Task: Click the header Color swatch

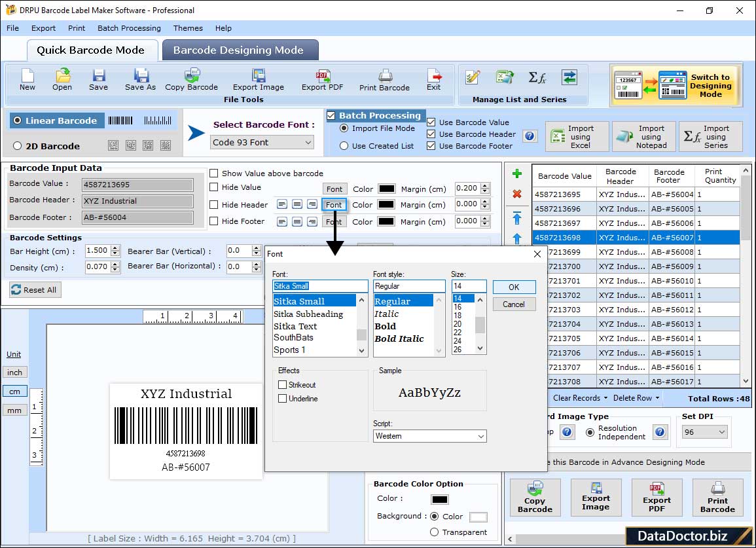Action: click(x=386, y=204)
